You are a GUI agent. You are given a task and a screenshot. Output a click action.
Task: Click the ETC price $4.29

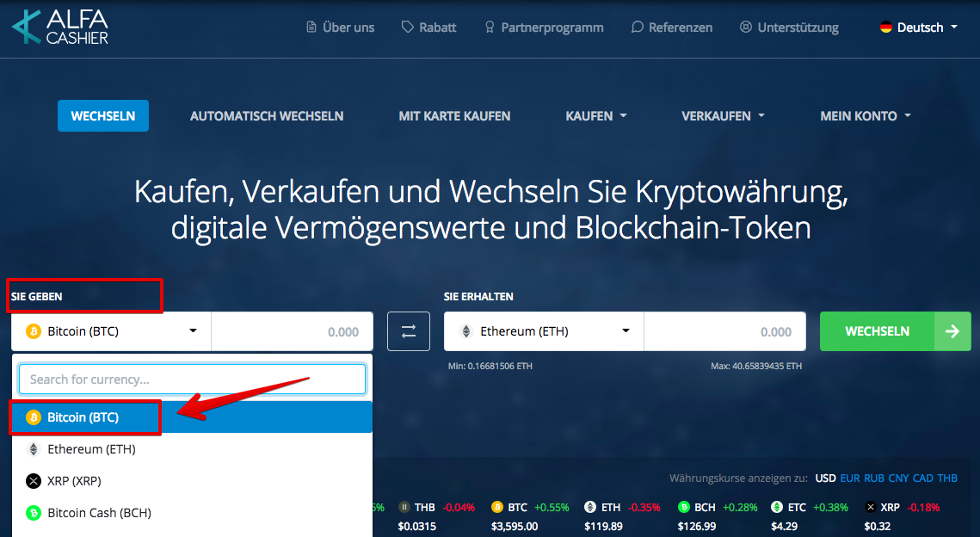pyautogui.click(x=784, y=527)
